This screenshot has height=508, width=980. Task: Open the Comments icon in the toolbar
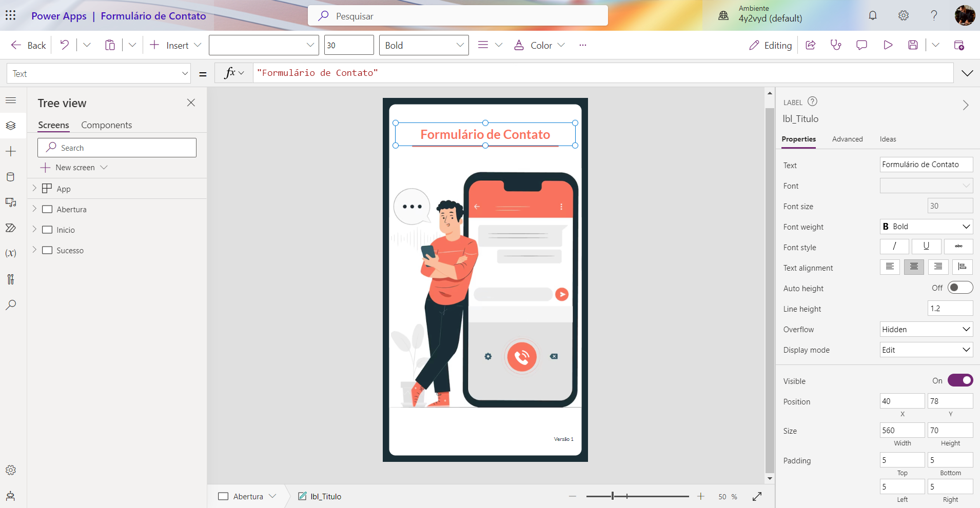click(x=861, y=45)
